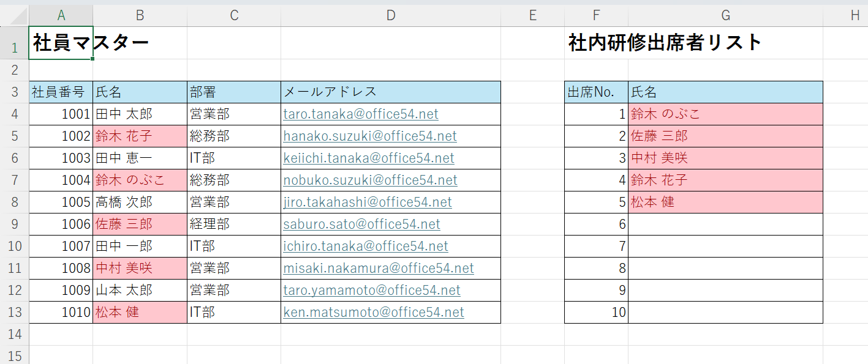The height and width of the screenshot is (364, 868).
Task: Select column A header
Action: click(x=61, y=16)
